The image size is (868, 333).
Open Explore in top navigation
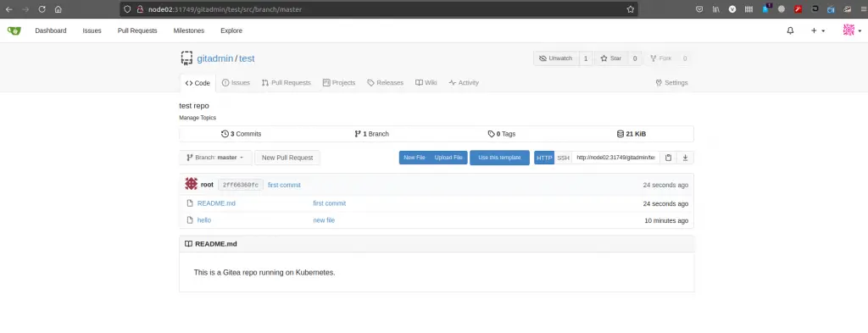(x=231, y=31)
